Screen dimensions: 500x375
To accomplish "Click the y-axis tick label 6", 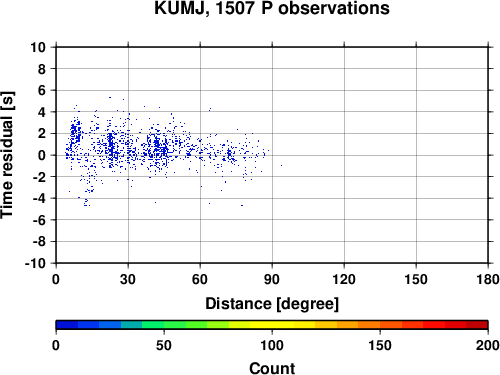I will coord(42,90).
